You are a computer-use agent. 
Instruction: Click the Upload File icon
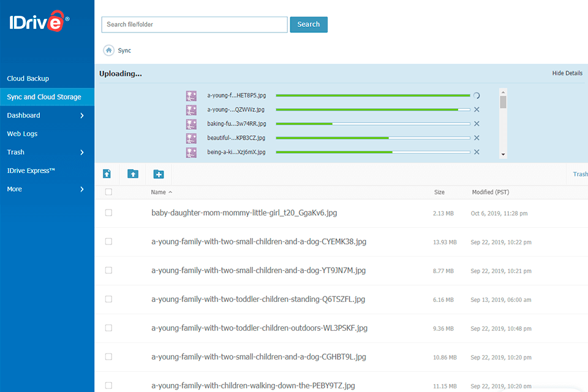point(107,174)
